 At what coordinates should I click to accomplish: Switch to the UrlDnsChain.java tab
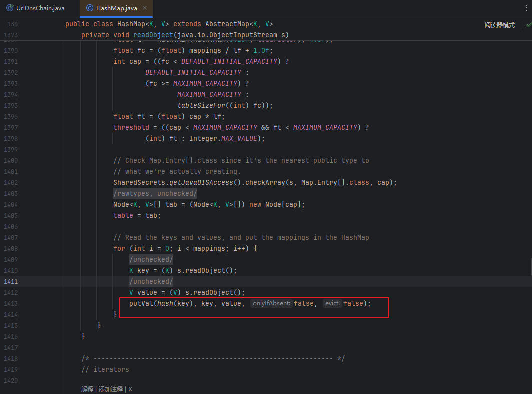[36, 8]
